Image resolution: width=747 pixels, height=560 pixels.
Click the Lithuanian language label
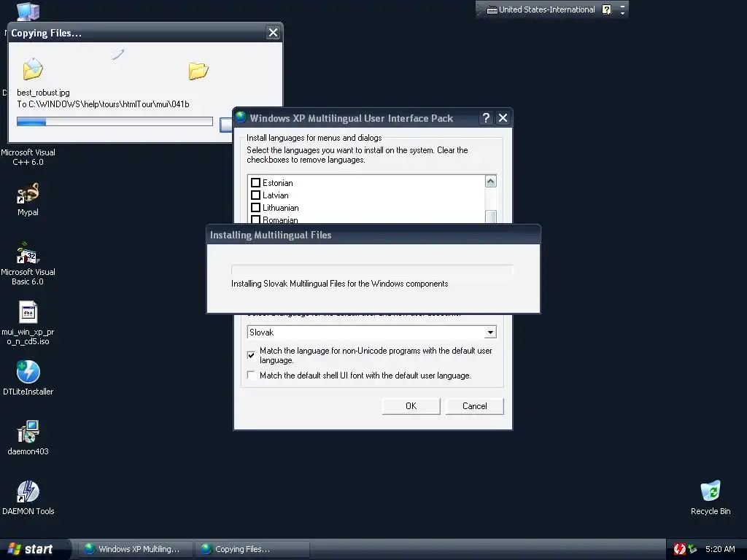[281, 208]
